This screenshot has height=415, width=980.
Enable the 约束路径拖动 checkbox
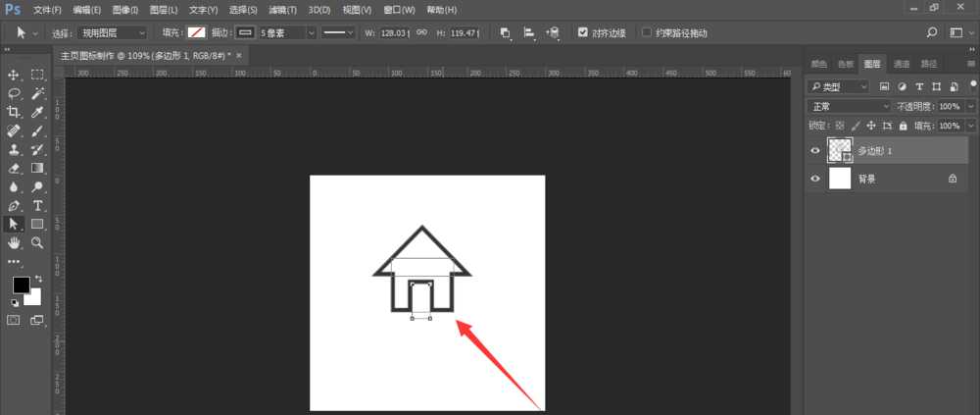(x=647, y=32)
